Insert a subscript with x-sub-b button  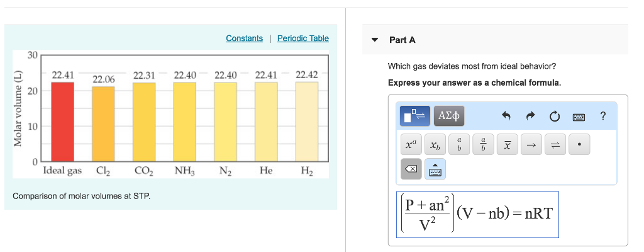pos(435,146)
